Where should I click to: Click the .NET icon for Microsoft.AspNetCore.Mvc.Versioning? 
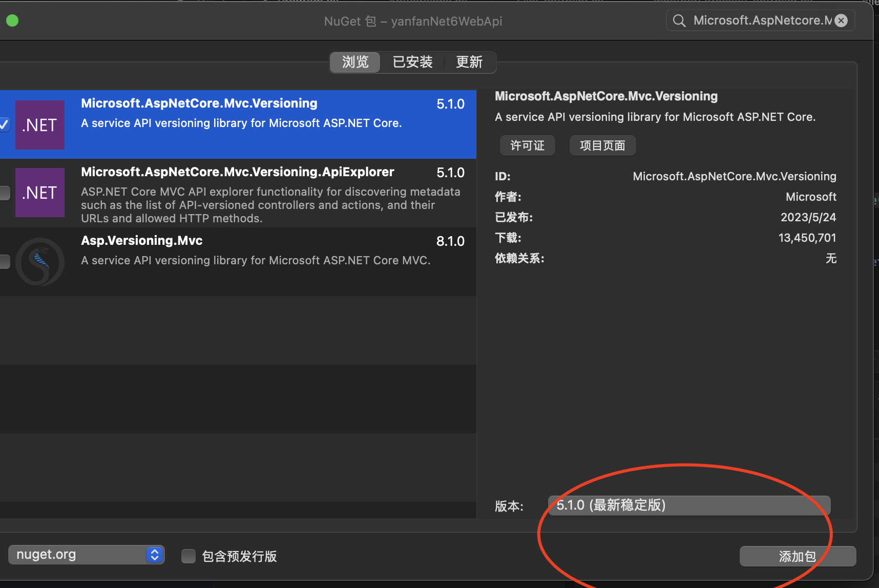(x=39, y=124)
